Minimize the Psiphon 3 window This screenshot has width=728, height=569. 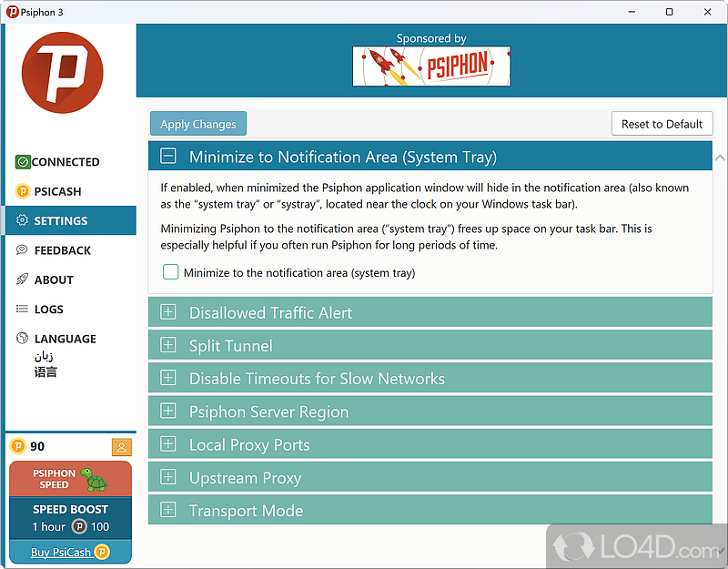(x=632, y=12)
